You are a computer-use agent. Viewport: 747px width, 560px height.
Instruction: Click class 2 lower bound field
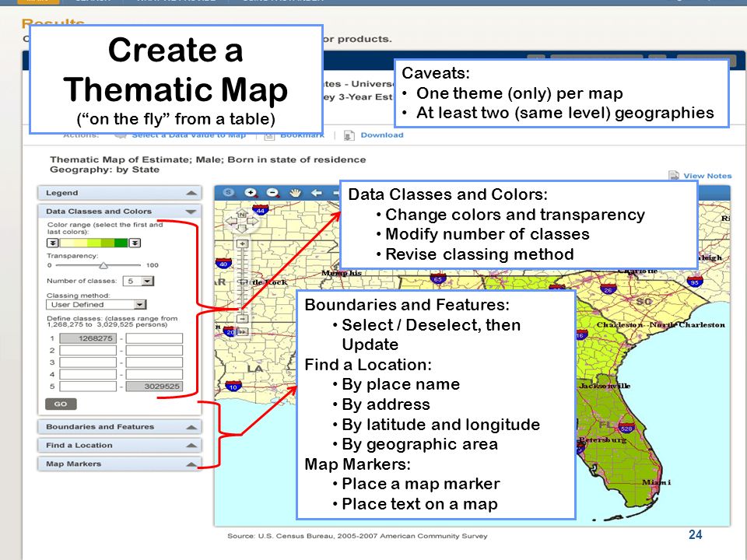click(x=88, y=351)
